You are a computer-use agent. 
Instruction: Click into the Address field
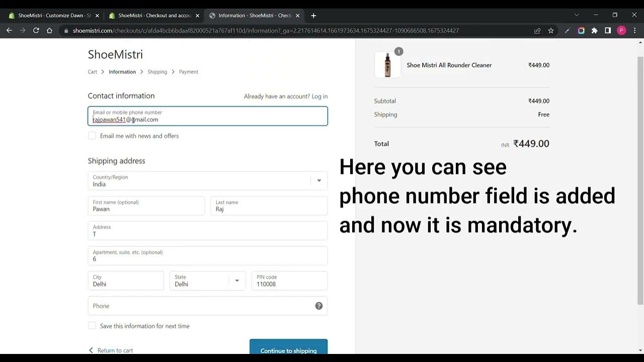(208, 231)
